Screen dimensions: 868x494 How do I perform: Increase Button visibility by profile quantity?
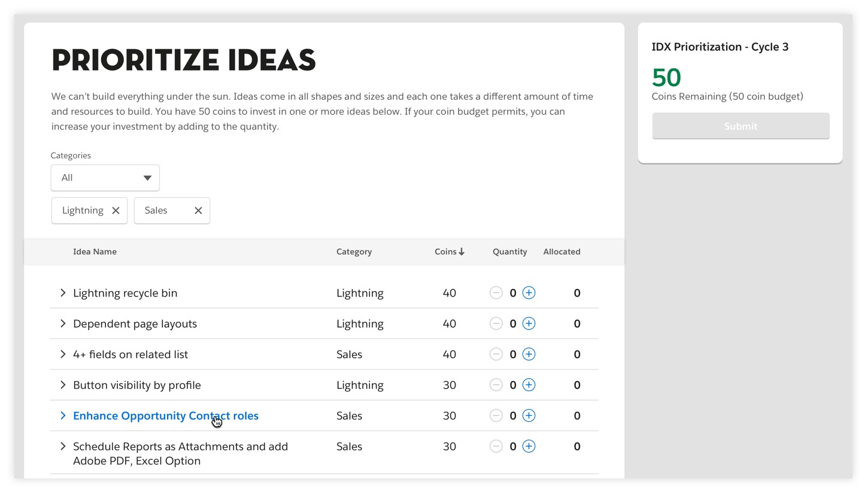tap(529, 385)
